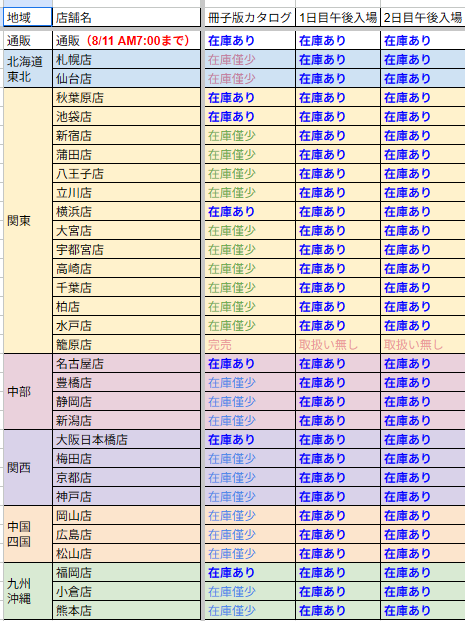Select the 梅田店 cell
The image size is (465, 621).
pyautogui.click(x=126, y=459)
